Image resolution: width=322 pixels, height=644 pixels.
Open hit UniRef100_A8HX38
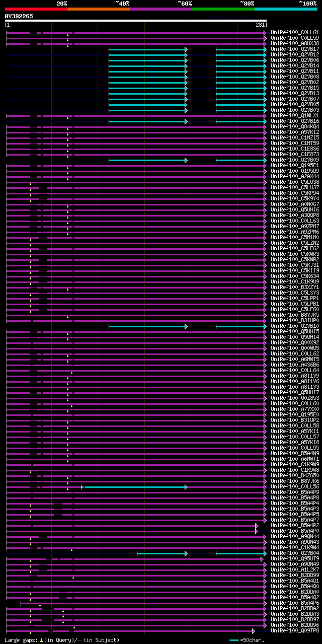[295, 43]
